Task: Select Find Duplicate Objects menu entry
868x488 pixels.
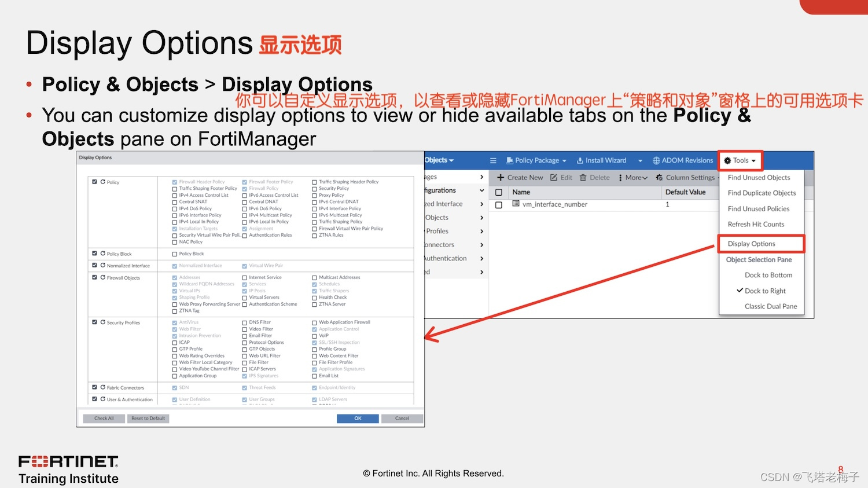Action: (x=762, y=193)
